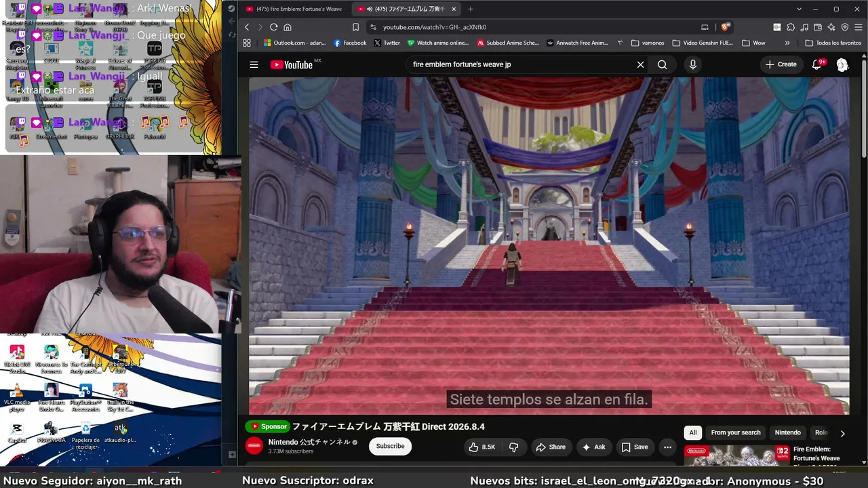Screen dimensions: 868x488
Task: Open YouTube notifications bell
Action: click(817, 64)
